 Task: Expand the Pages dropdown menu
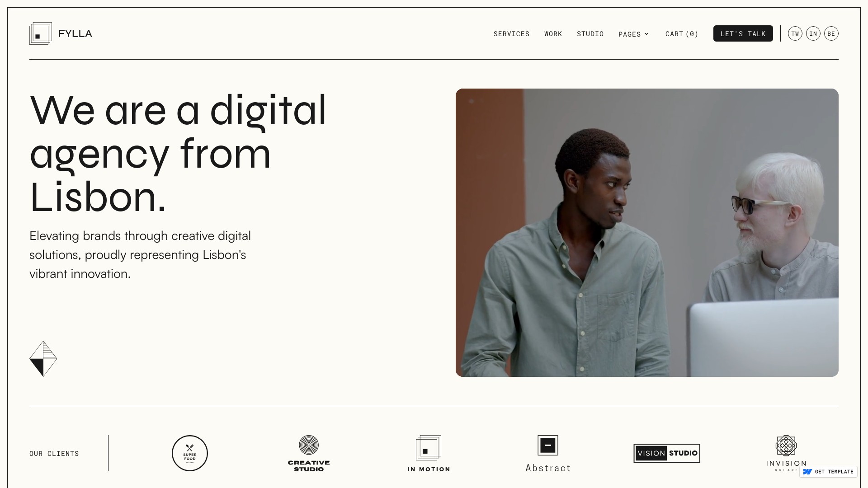click(x=629, y=34)
